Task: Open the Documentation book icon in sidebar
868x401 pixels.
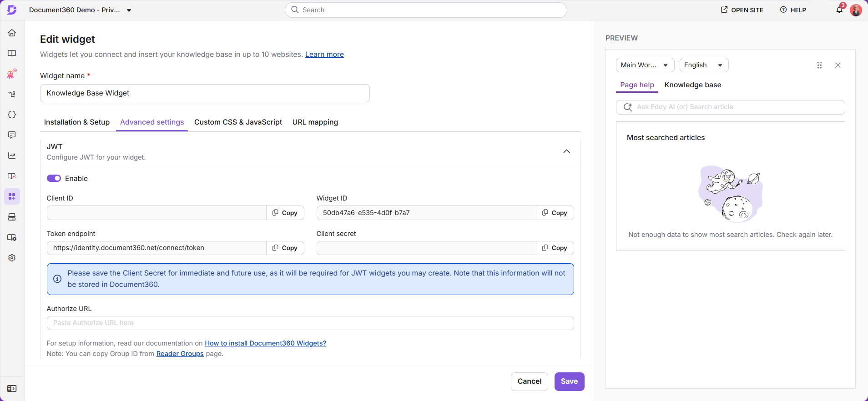Action: (12, 53)
